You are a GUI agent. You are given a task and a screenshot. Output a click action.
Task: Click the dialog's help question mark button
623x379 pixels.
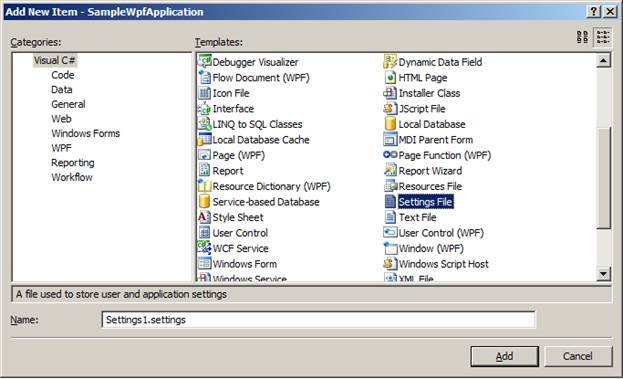click(594, 12)
